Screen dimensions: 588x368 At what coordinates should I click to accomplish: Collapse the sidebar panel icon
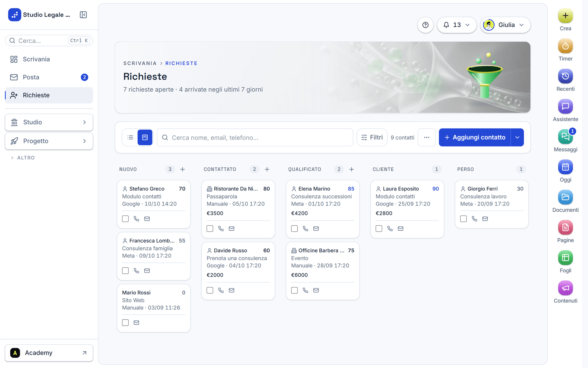click(x=83, y=15)
